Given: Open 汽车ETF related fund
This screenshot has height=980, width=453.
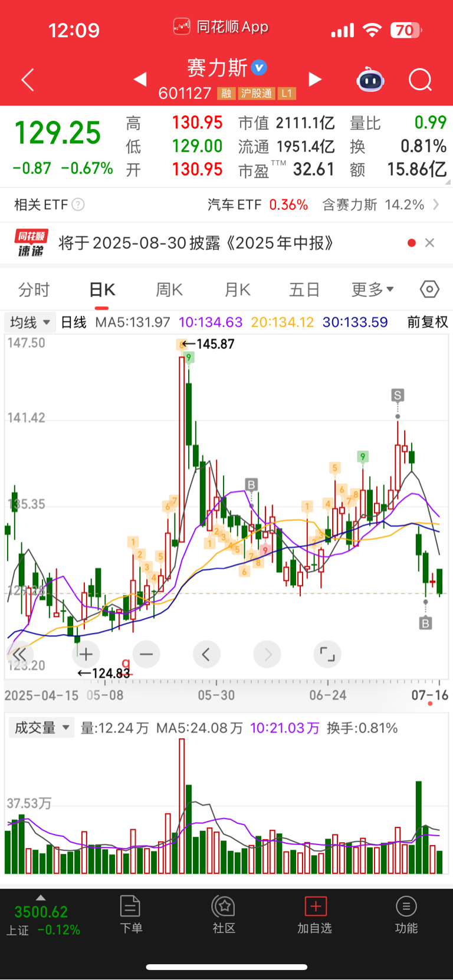Looking at the screenshot, I should (258, 204).
